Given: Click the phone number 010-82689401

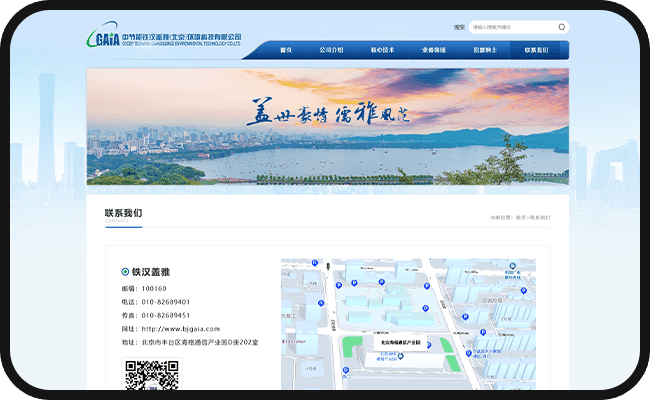Looking at the screenshot, I should pyautogui.click(x=166, y=301).
